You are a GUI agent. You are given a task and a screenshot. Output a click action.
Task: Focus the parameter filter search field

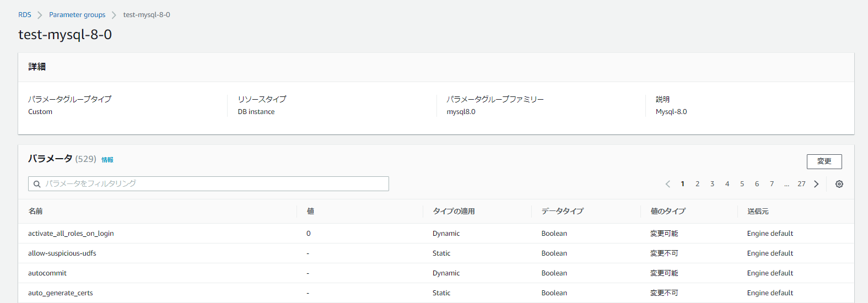pos(215,183)
